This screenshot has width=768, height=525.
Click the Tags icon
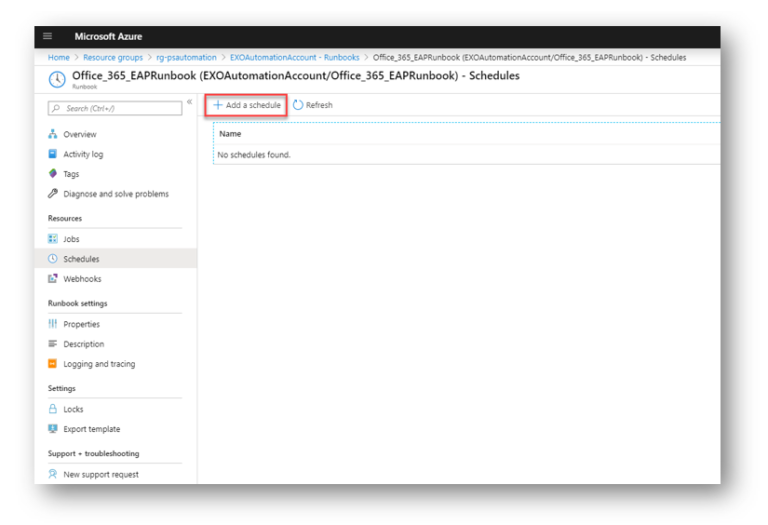point(52,173)
